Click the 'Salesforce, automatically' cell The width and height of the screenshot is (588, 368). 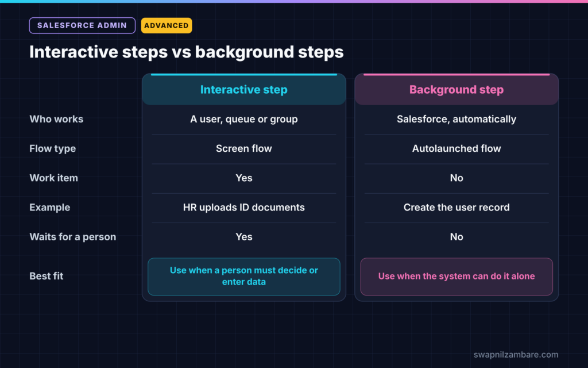pyautogui.click(x=457, y=119)
